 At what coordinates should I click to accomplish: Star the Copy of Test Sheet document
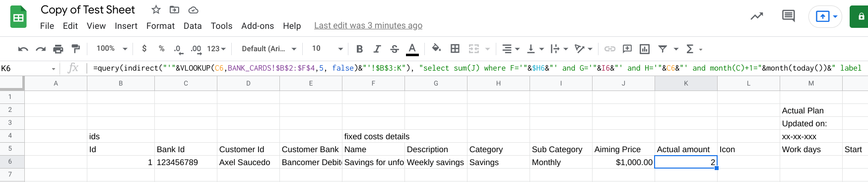click(156, 9)
